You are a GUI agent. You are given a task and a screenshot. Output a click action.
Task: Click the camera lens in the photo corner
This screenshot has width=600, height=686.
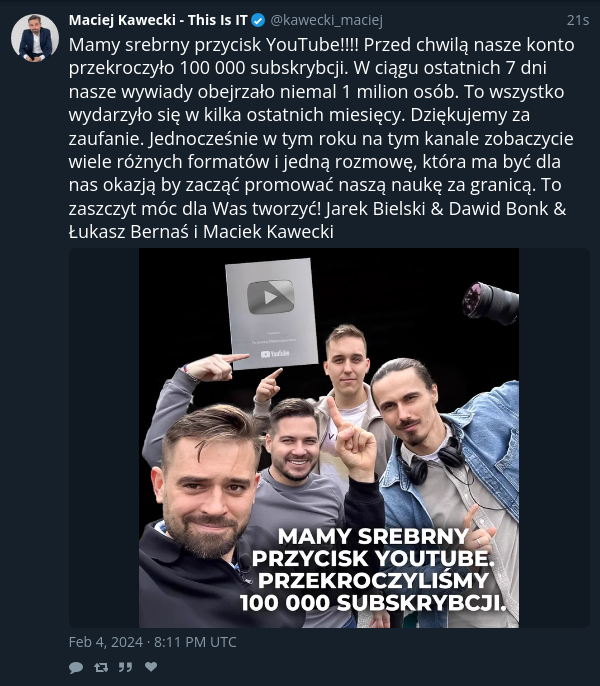[491, 303]
